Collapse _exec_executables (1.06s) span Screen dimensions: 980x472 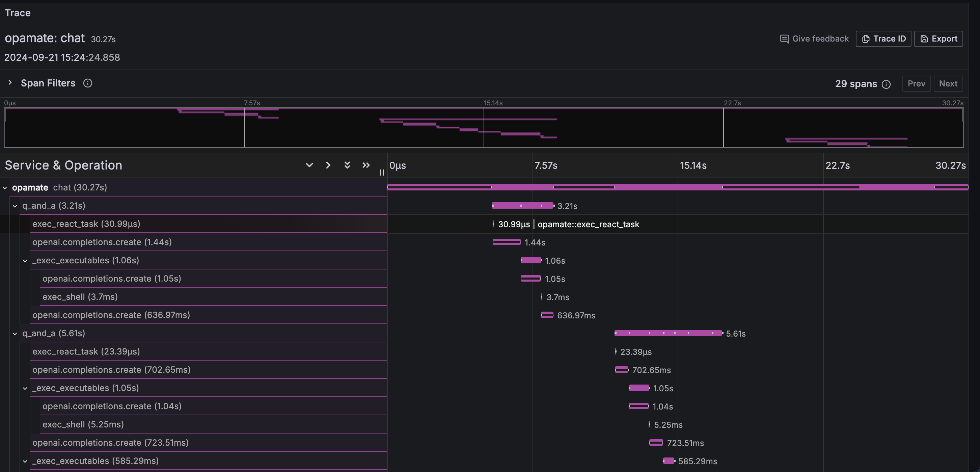click(25, 261)
